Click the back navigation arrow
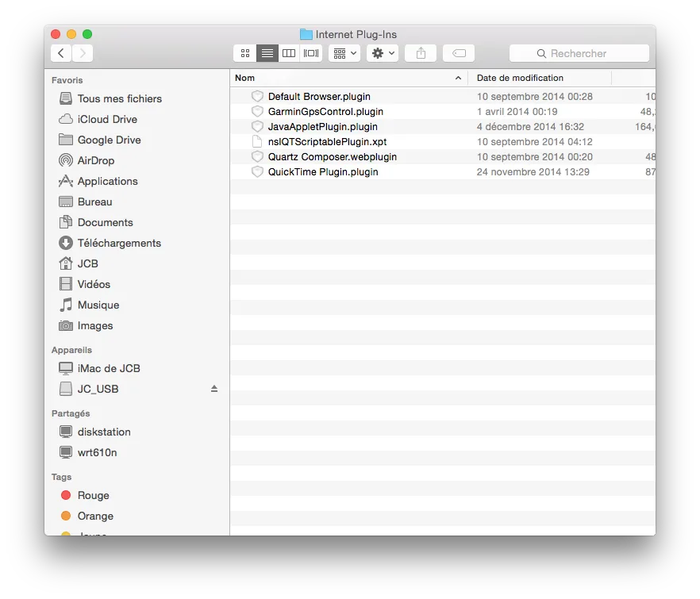This screenshot has width=700, height=599. (60, 52)
